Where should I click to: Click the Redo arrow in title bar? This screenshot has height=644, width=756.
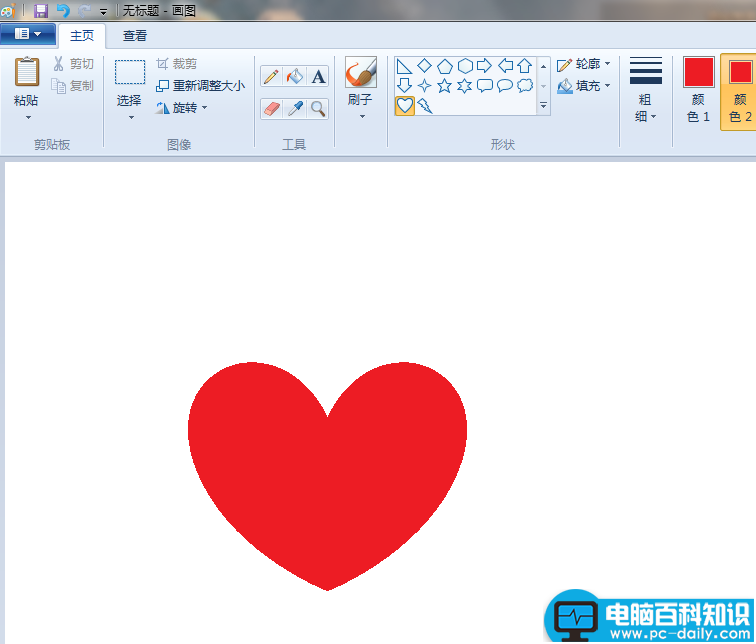85,10
